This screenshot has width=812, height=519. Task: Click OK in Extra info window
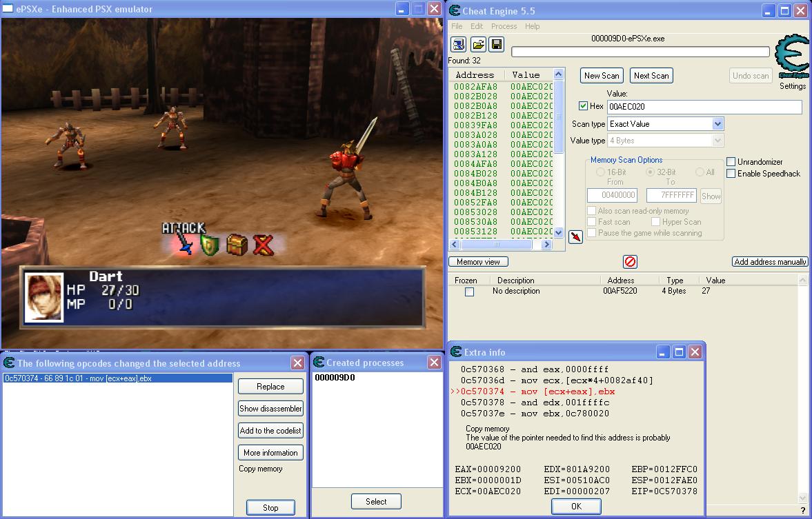[x=576, y=506]
